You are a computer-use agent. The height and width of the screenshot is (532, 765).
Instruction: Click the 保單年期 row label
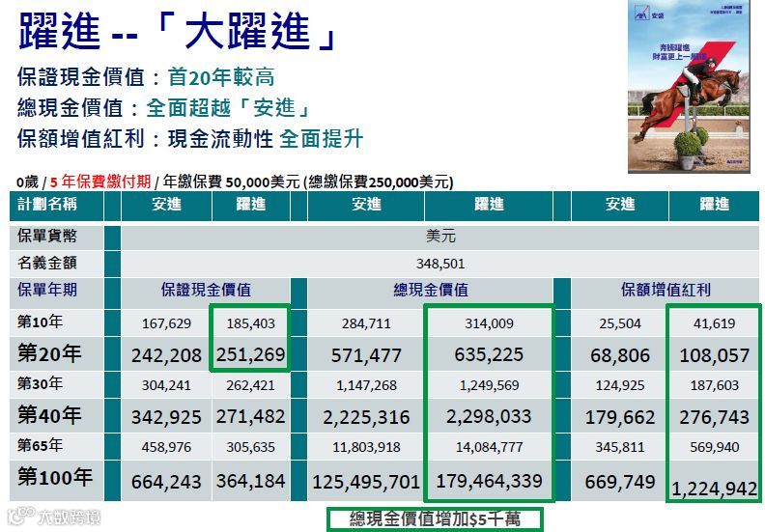pos(47,290)
